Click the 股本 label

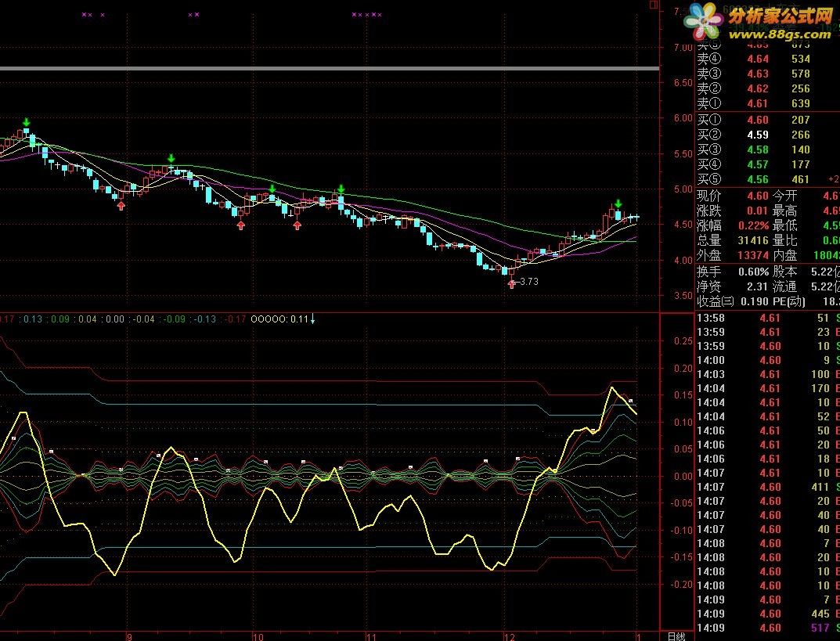pyautogui.click(x=785, y=272)
